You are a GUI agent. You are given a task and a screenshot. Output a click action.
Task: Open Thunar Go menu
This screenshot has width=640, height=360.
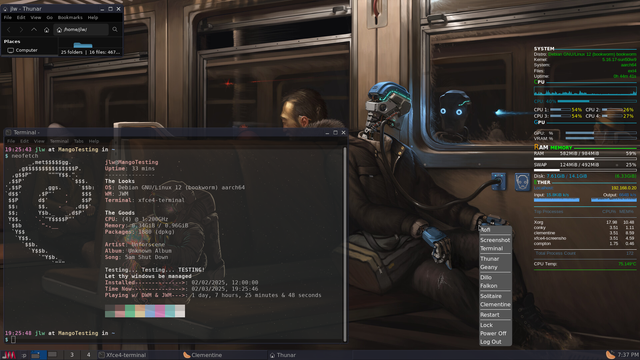[49, 18]
